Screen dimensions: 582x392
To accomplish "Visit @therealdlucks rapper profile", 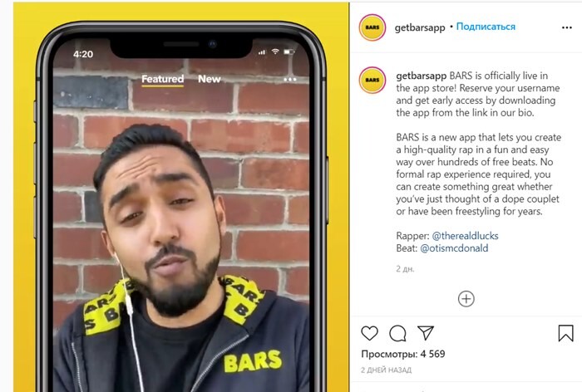I will pos(465,236).
